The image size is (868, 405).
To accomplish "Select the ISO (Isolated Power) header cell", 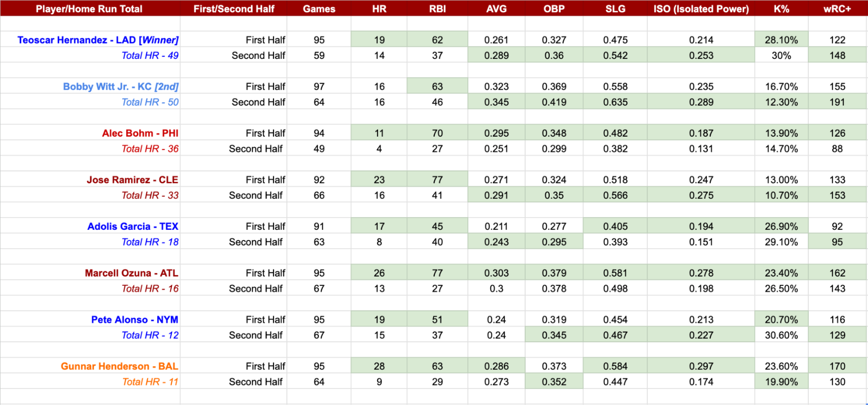I will point(701,9).
